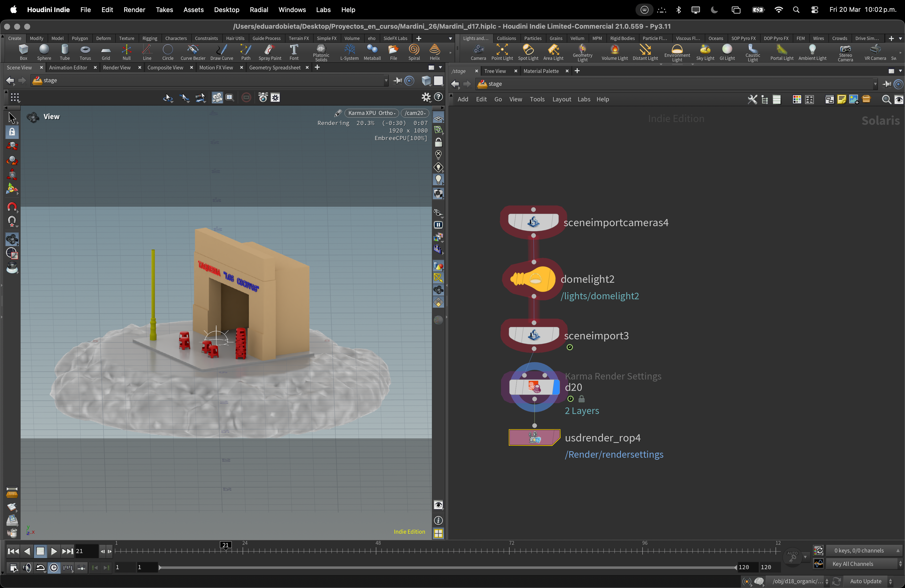Open the /cam20 camera dropdown
Image resolution: width=905 pixels, height=588 pixels.
coord(415,113)
